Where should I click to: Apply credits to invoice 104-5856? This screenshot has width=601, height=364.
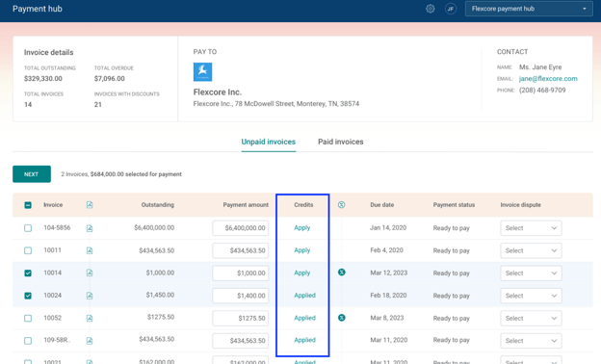[x=302, y=227]
